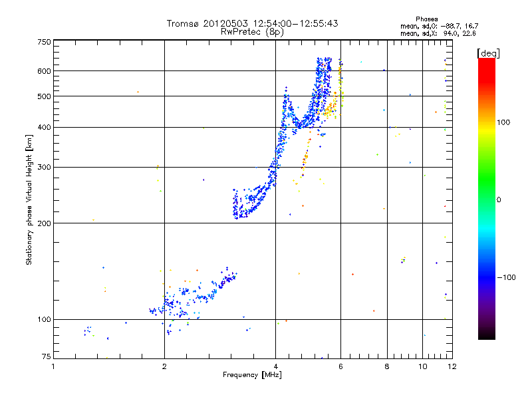This screenshot has width=532, height=399.
Task: Click the Frequency [MHz] axis title
Action: tap(252, 375)
